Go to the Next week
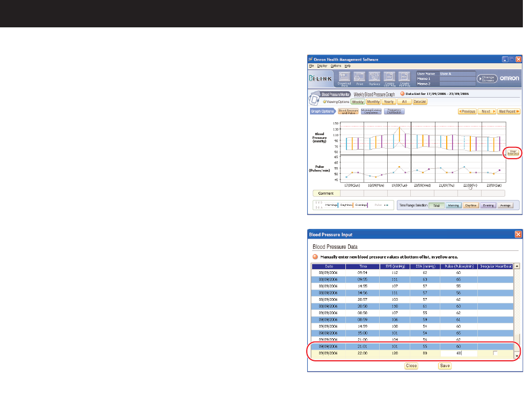This screenshot has height=393, width=532. click(x=487, y=111)
